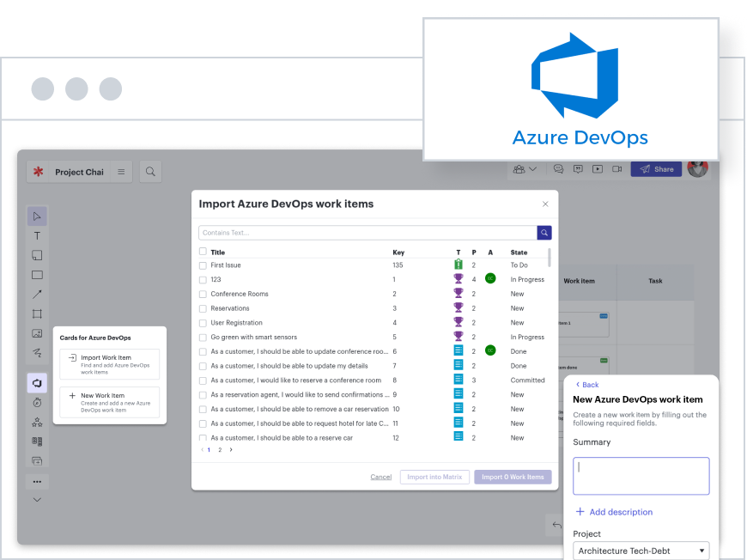Choose Import Work Item option
Viewport: 747px width, 560px height.
click(x=110, y=364)
